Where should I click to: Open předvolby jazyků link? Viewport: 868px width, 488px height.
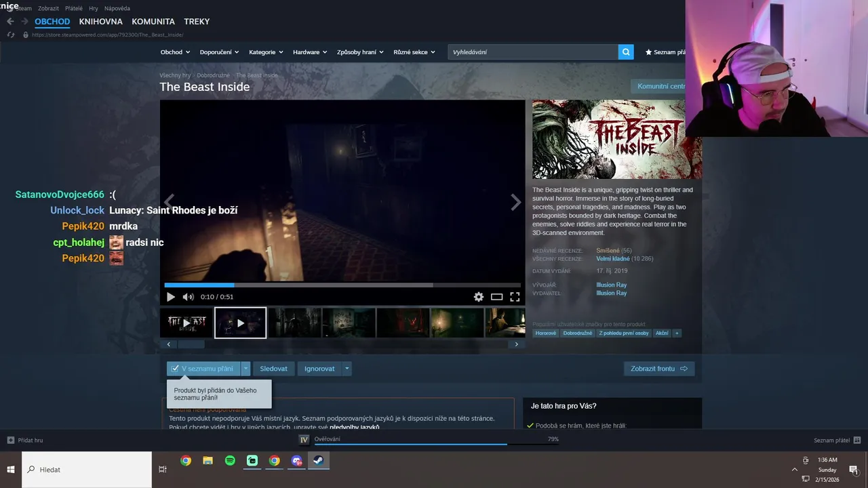pyautogui.click(x=355, y=427)
